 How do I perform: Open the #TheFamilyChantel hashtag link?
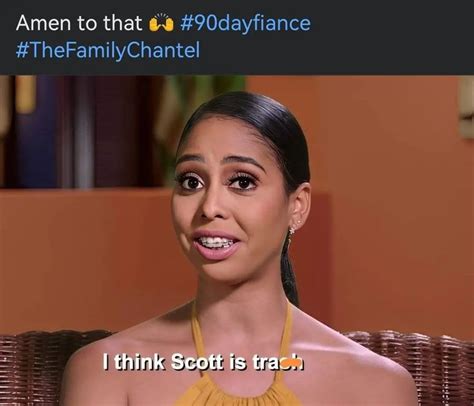pos(108,51)
